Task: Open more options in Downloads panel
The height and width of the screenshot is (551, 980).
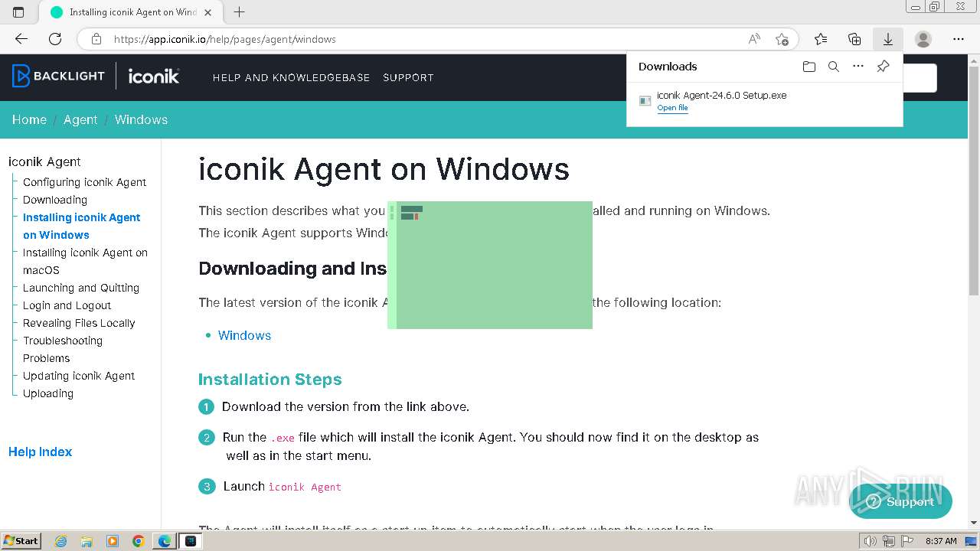Action: [x=858, y=67]
